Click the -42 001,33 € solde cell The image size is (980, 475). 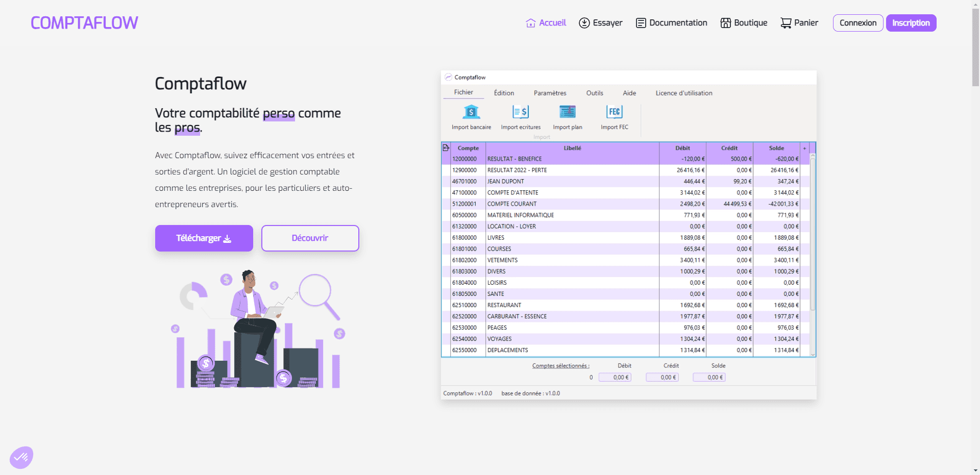(x=783, y=204)
